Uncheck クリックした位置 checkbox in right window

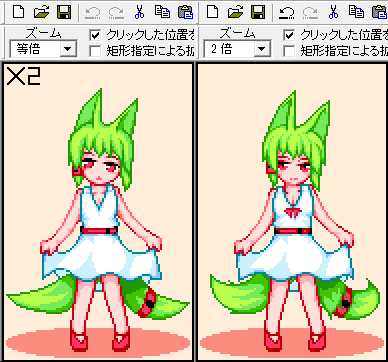[289, 35]
